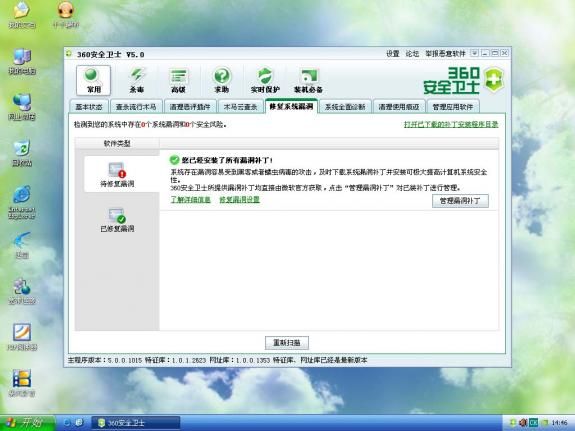The height and width of the screenshot is (431, 575).
Task: Open the PDF reader desktop icon
Action: pyautogui.click(x=22, y=337)
